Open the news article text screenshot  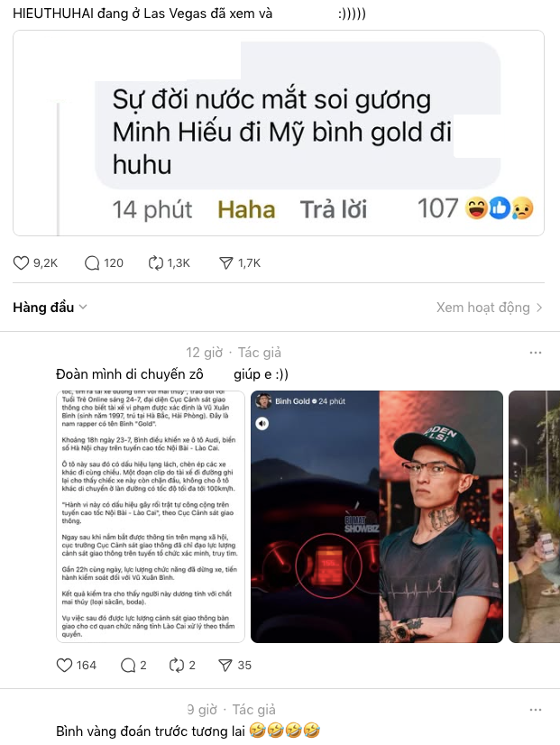click(x=151, y=517)
